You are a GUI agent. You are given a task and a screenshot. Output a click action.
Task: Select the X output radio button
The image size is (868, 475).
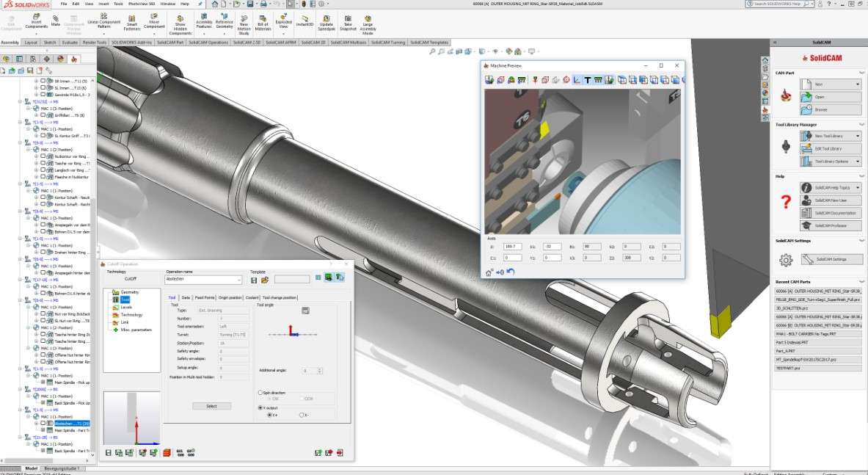tap(260, 407)
